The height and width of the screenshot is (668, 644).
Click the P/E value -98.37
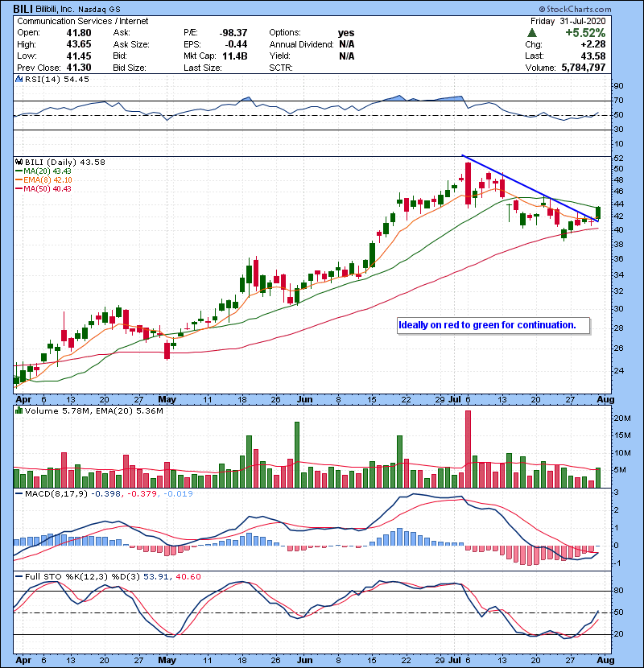pyautogui.click(x=233, y=33)
